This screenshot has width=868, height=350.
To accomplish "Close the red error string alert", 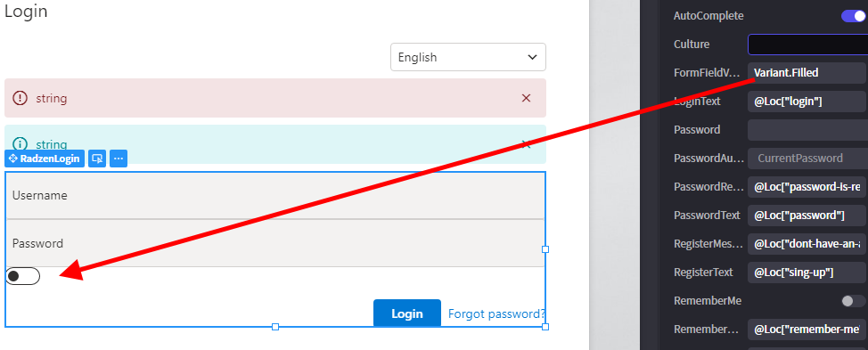I will [x=527, y=99].
